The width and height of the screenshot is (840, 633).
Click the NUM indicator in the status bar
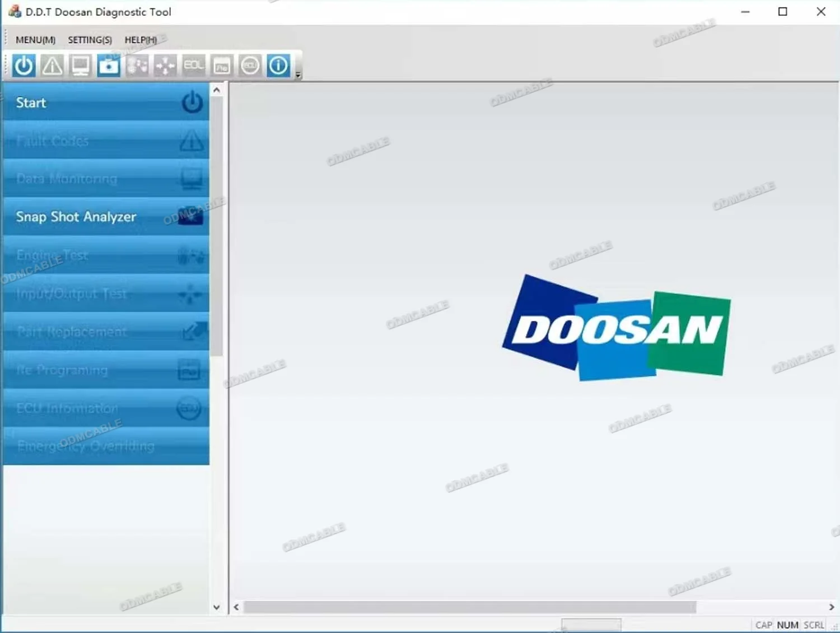pyautogui.click(x=787, y=625)
